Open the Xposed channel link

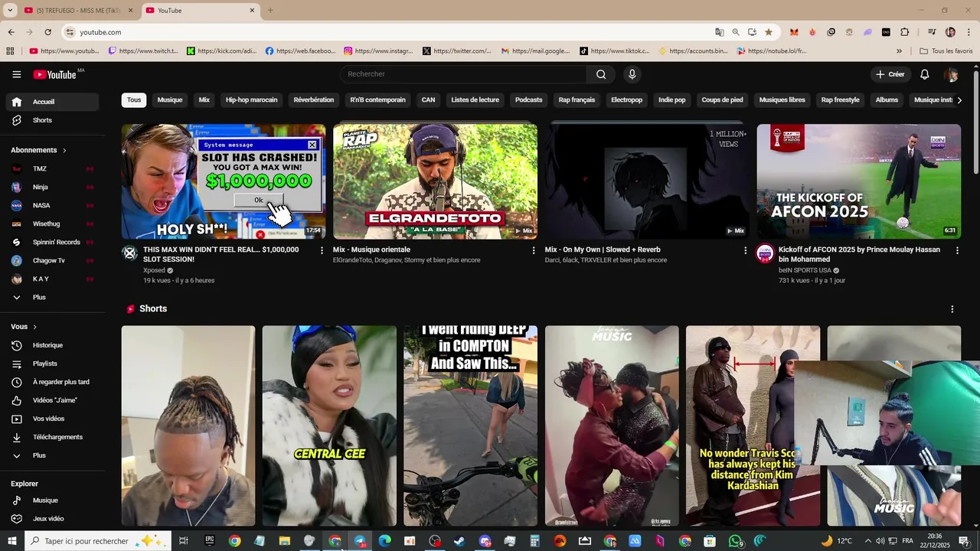point(154,270)
